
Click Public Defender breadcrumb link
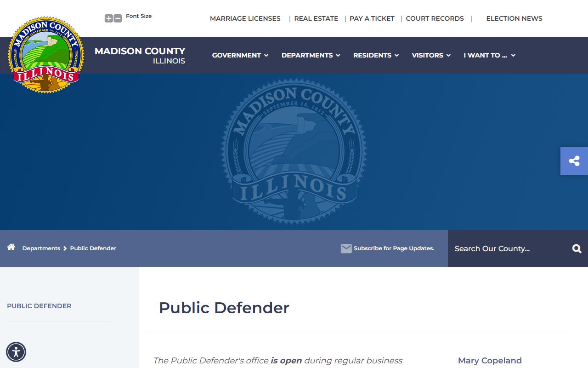tap(93, 248)
